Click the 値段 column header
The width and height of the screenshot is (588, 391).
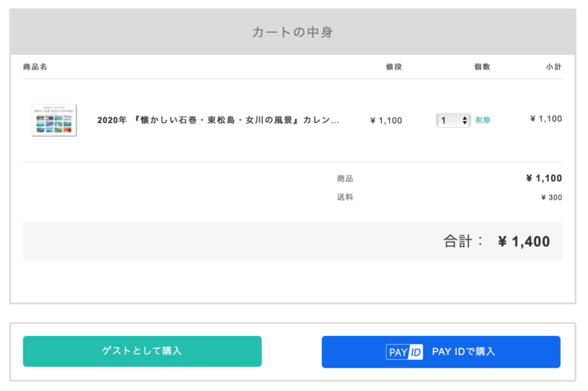(393, 67)
